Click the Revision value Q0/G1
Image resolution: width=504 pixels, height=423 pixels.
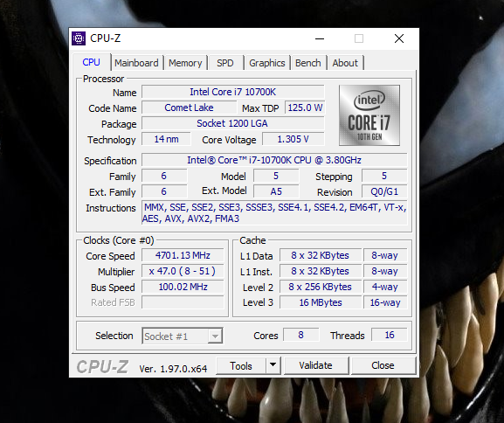click(x=384, y=191)
